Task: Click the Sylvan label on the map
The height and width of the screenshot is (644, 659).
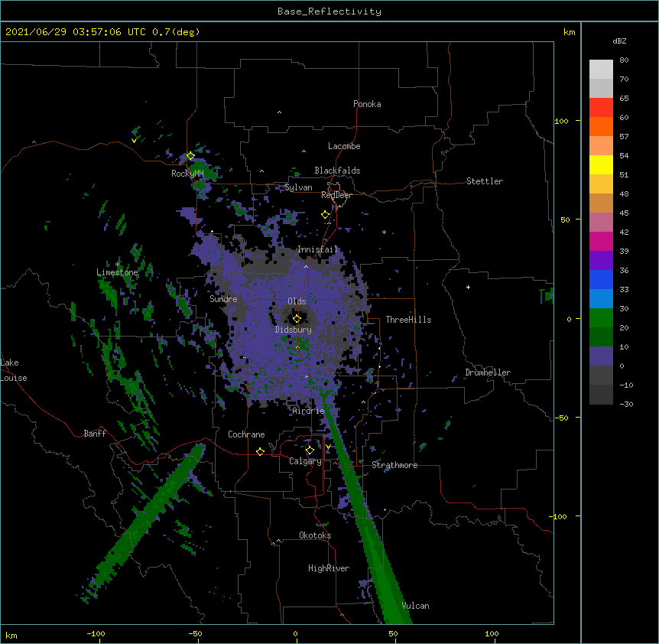Action: point(298,187)
